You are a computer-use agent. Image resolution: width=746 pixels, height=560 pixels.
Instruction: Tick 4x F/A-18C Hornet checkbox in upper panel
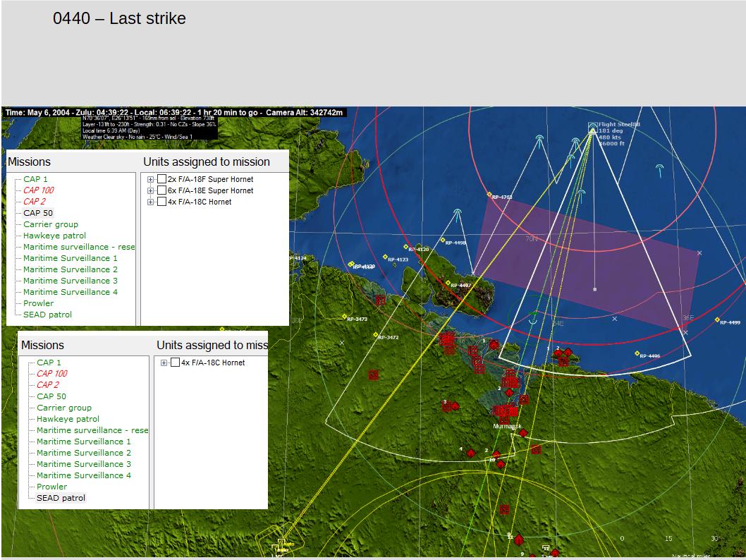coord(161,202)
